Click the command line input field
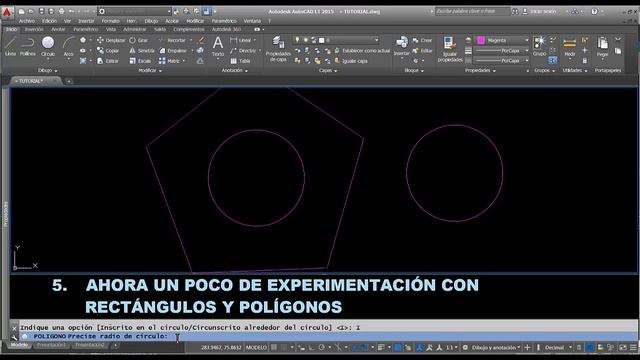This screenshot has height=360, width=640. (x=328, y=336)
